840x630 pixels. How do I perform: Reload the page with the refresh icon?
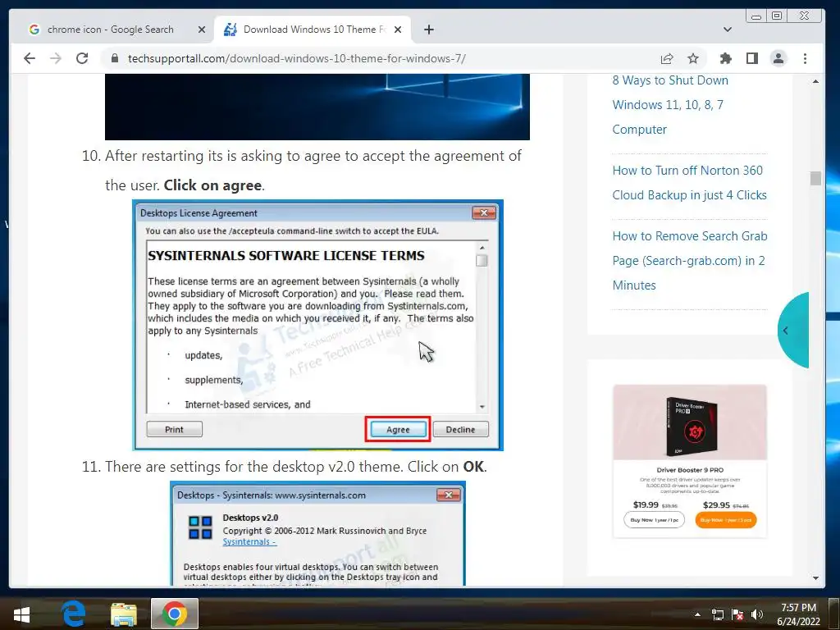pos(82,58)
